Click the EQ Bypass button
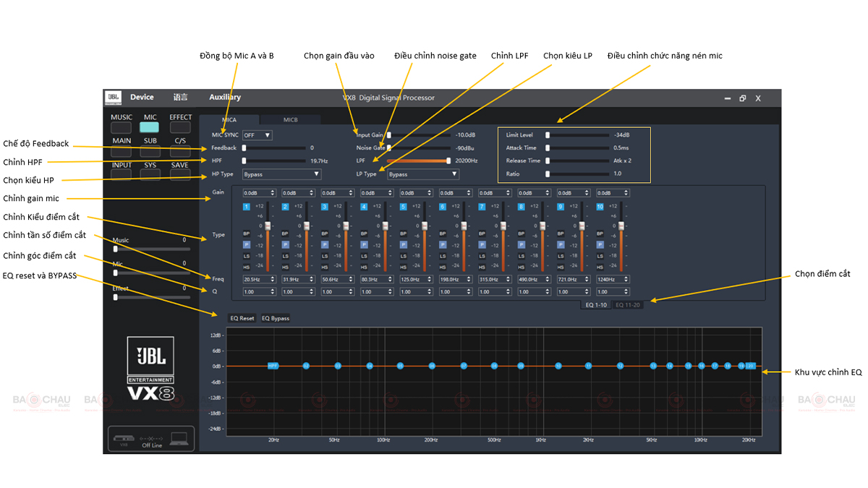868x488 pixels. click(x=276, y=318)
